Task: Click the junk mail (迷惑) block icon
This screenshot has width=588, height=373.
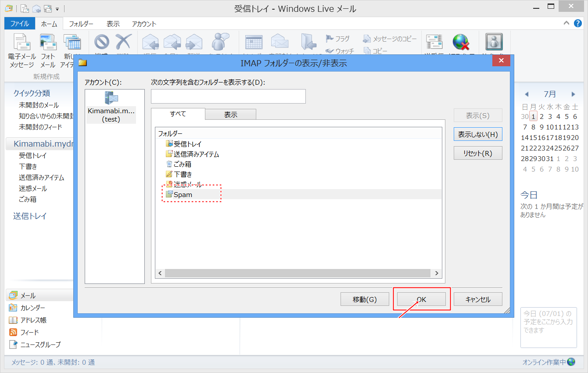Action: [101, 43]
